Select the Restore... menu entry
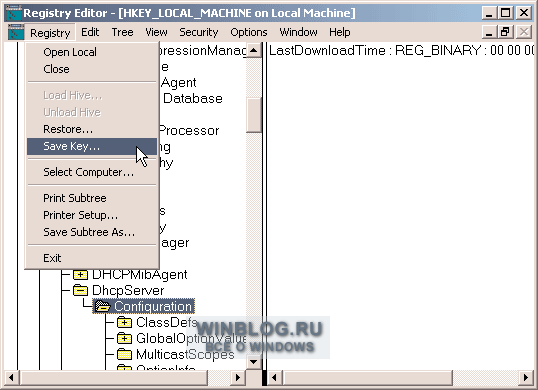Image resolution: width=538 pixels, height=390 pixels. click(x=92, y=129)
